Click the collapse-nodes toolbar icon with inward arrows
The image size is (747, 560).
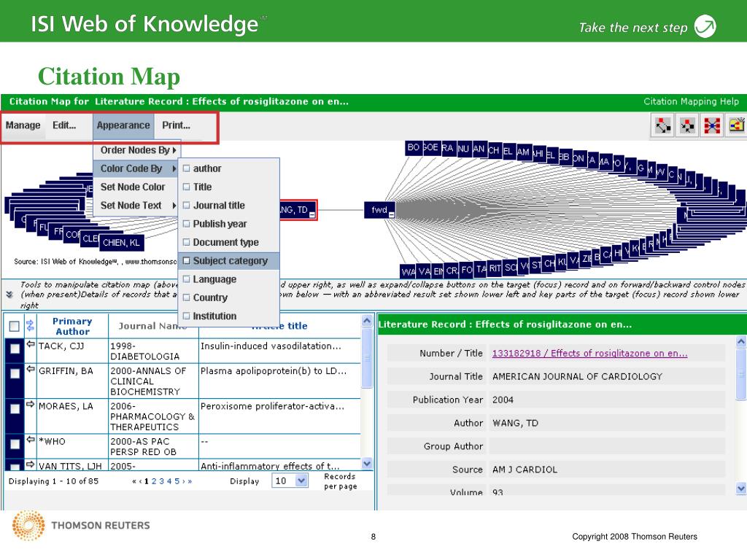(687, 125)
